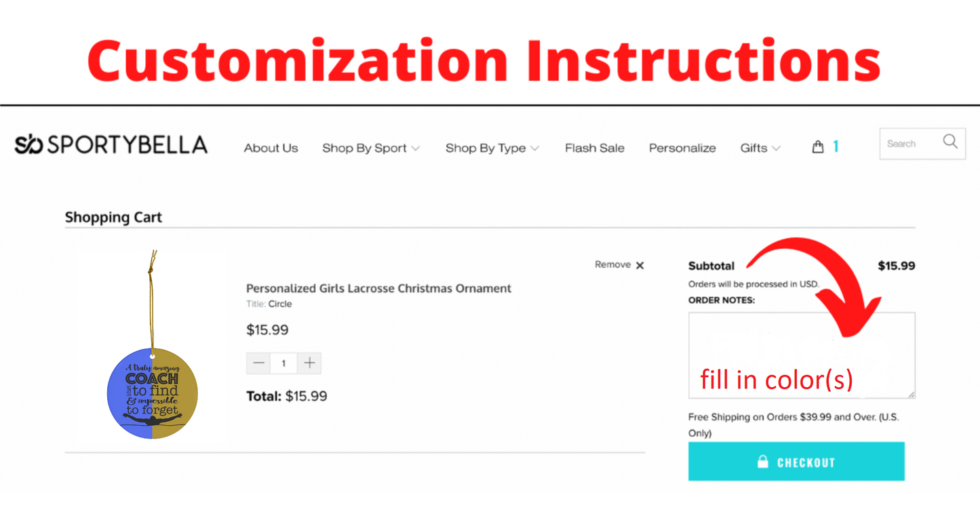The width and height of the screenshot is (980, 514).
Task: Click the quantity number field
Action: click(x=283, y=363)
